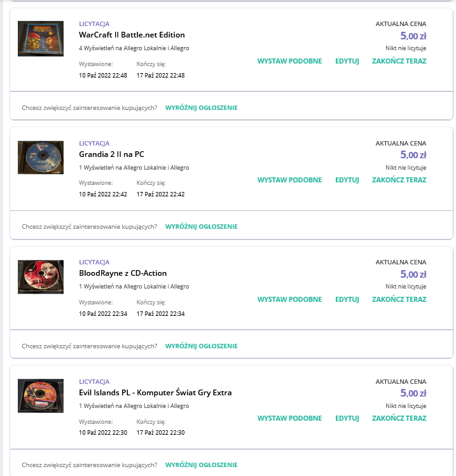Open the Evil Islands disc thumbnail
The image size is (456, 476).
coord(41,396)
